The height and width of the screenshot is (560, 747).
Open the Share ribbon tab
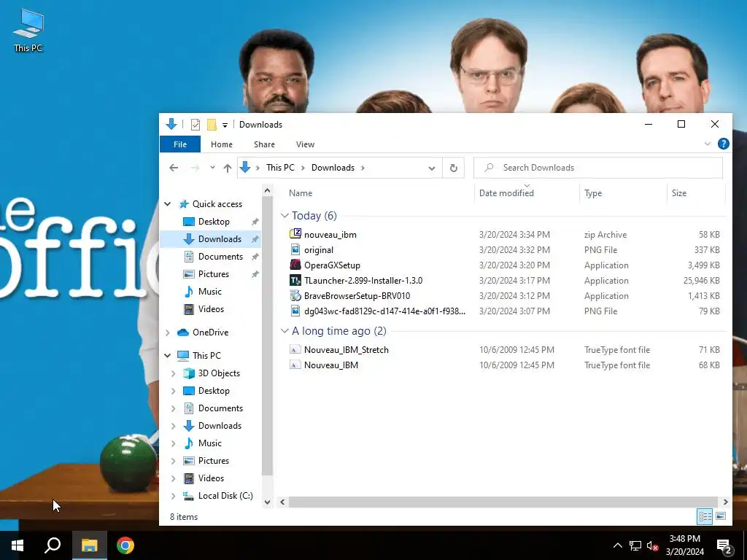[x=264, y=144]
